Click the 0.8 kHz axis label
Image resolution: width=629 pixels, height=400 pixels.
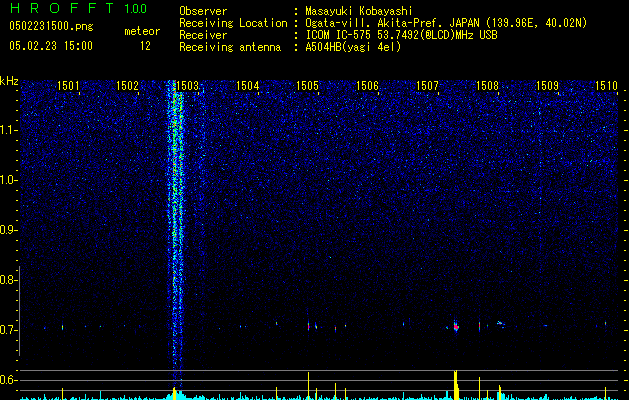(9, 280)
